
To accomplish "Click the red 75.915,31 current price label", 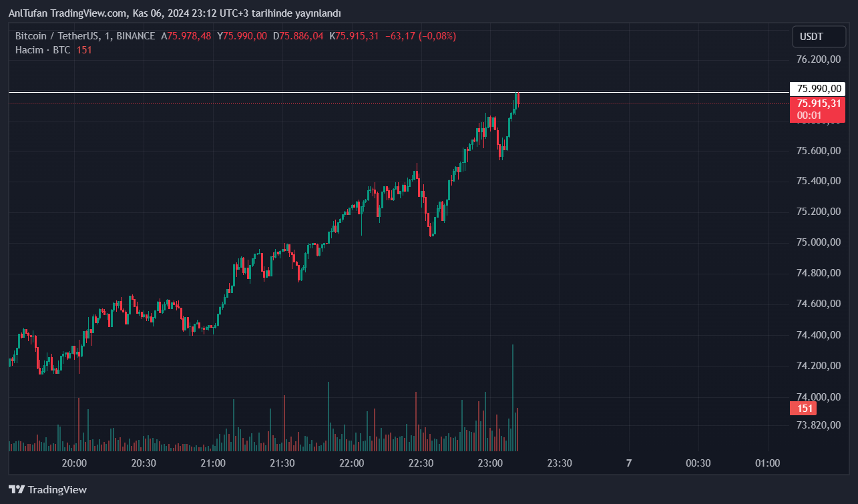I will click(817, 103).
